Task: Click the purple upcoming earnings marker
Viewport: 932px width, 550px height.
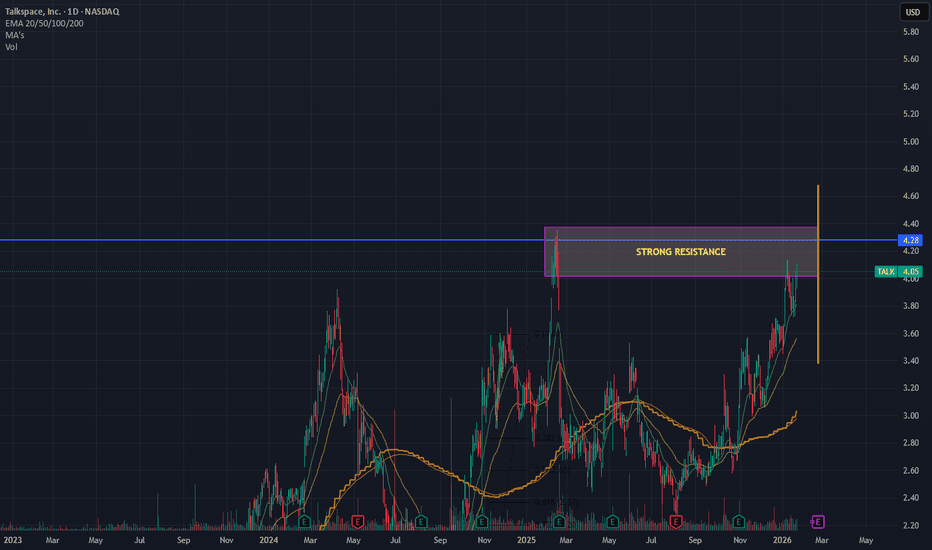Action: tap(818, 521)
